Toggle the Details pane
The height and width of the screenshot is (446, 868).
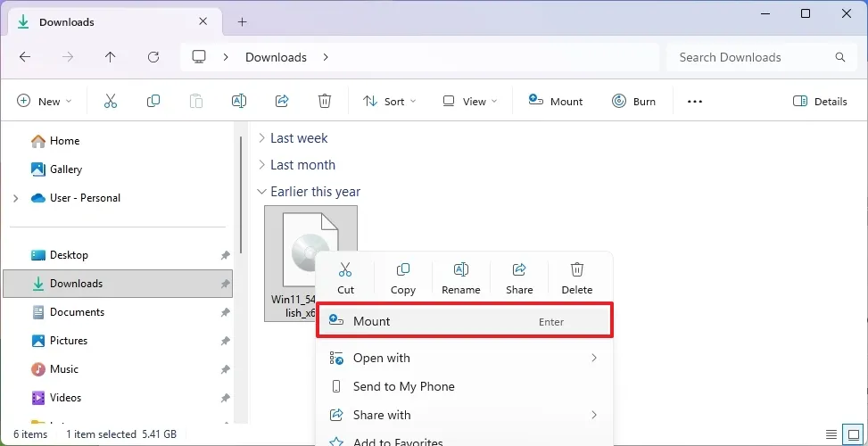coord(820,101)
